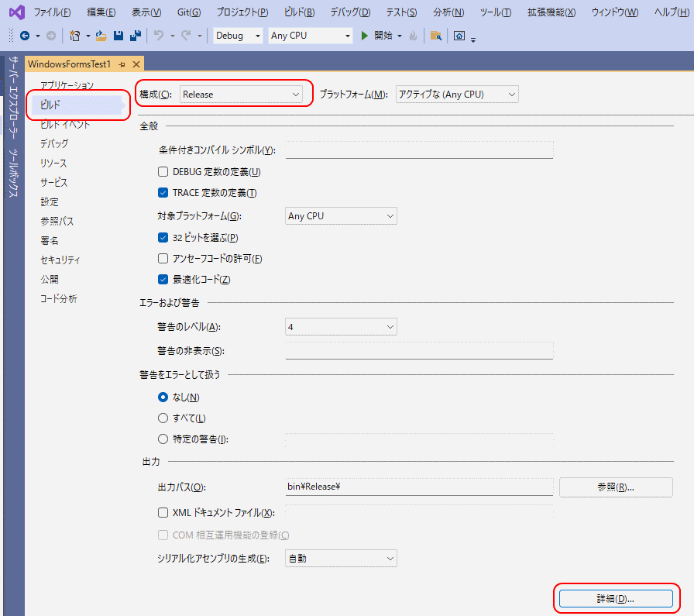
Task: Open the ファイル(F) menu
Action: [52, 12]
